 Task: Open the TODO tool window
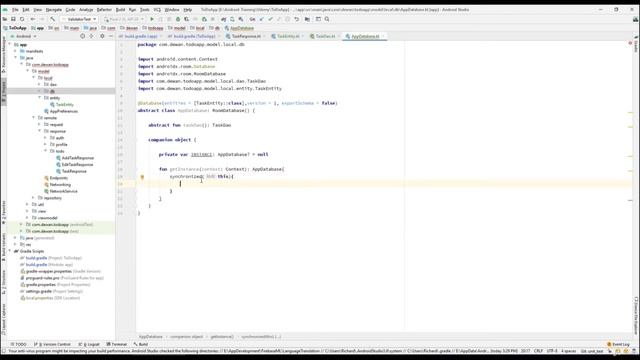18,344
